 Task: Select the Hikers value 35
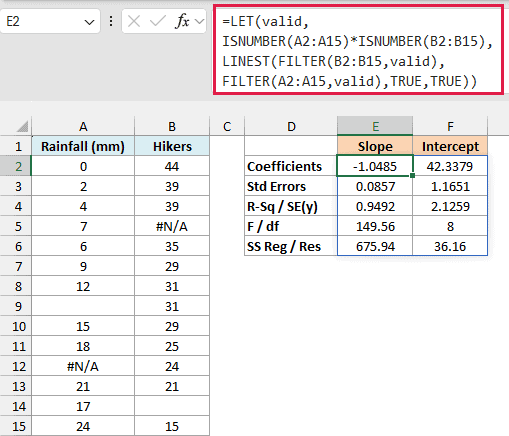click(x=172, y=246)
